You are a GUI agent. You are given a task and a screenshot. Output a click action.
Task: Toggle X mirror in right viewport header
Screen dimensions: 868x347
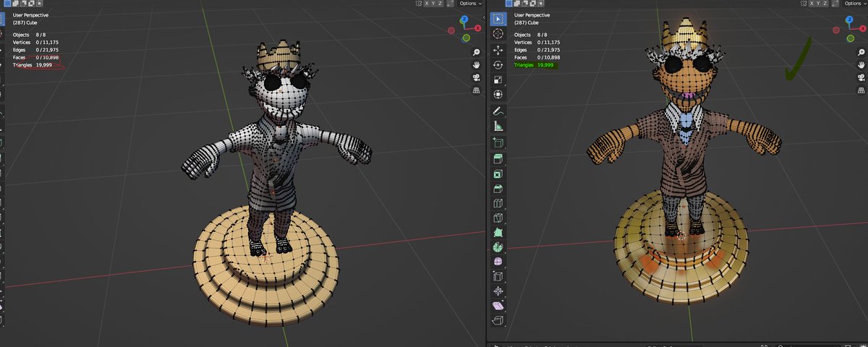(812, 4)
